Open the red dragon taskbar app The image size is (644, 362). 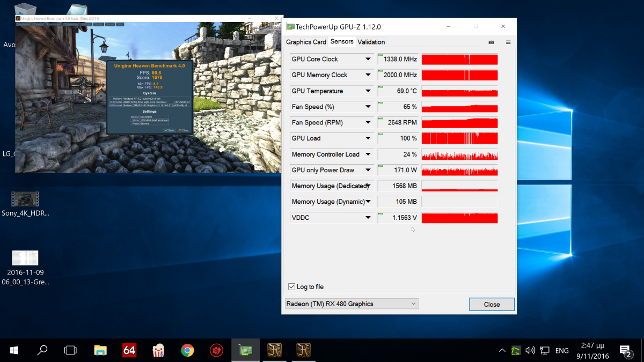pyautogui.click(x=216, y=350)
